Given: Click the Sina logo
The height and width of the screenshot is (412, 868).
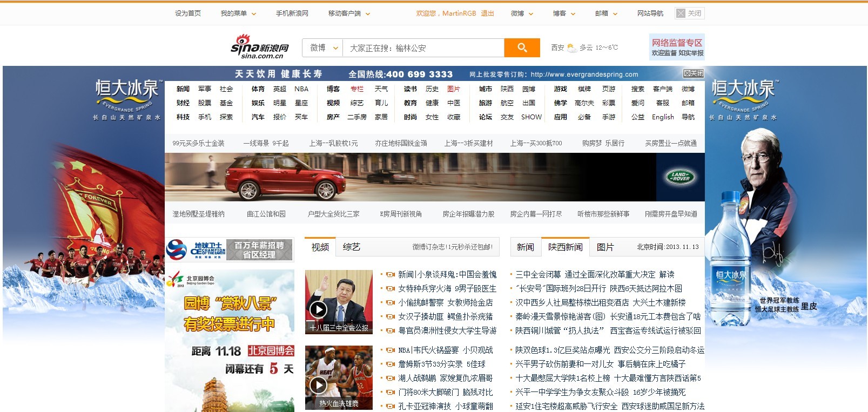Looking at the screenshot, I should click(x=260, y=47).
